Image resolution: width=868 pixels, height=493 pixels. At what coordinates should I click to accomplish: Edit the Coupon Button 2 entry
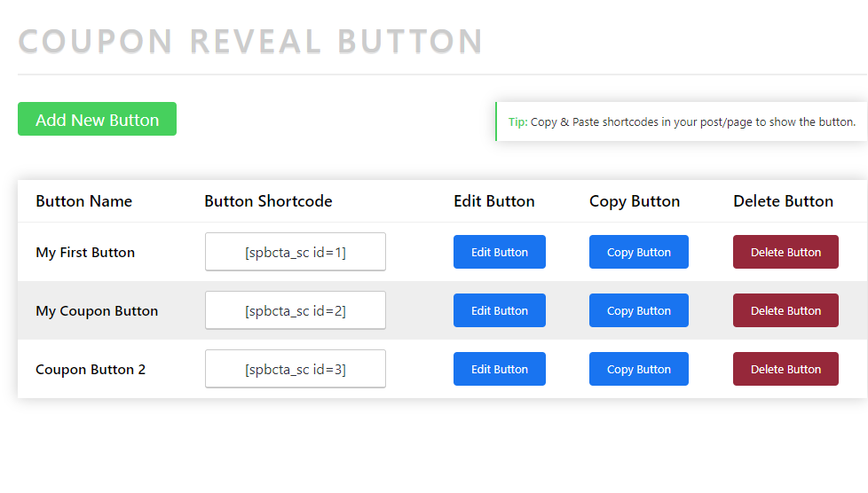499,369
